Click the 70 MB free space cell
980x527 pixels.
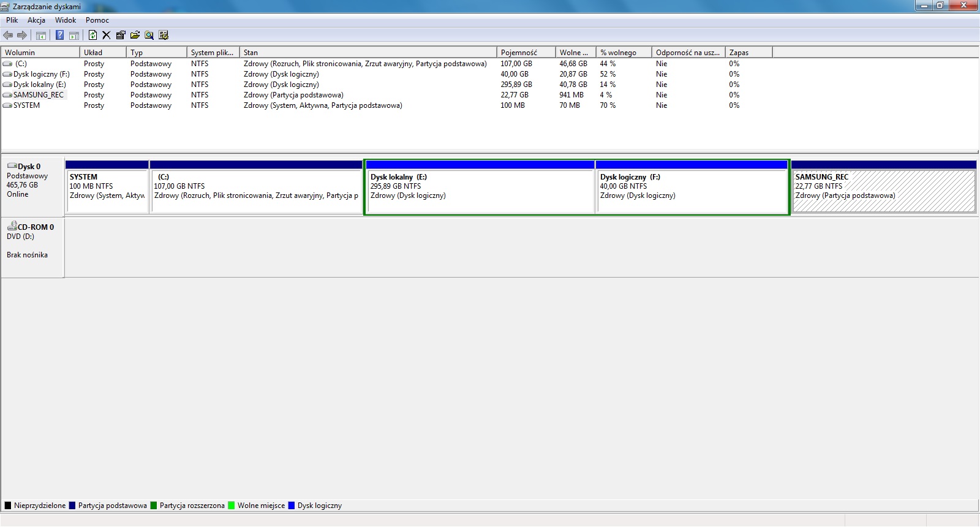(570, 105)
